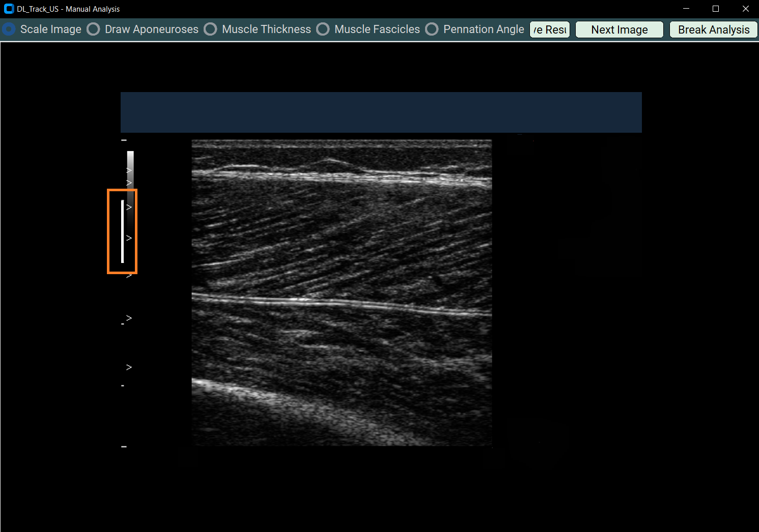
Task: Click the white vertical scale line in orange box
Action: pos(122,231)
